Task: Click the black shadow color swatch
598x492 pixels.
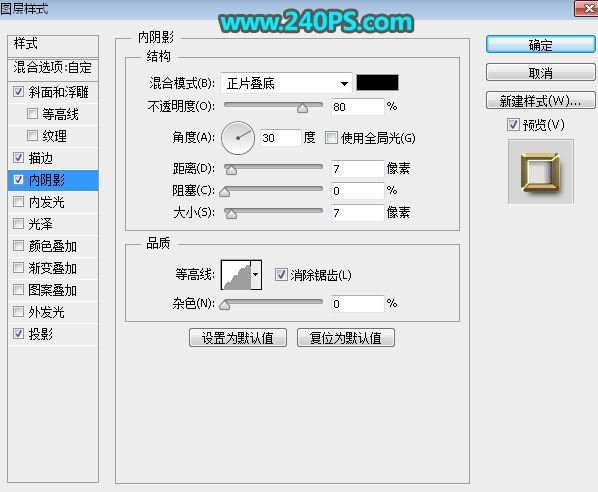Action: [377, 83]
